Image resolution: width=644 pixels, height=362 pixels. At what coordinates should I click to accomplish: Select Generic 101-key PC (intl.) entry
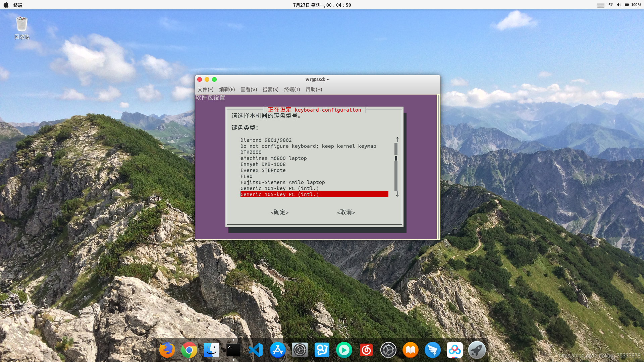[279, 188]
